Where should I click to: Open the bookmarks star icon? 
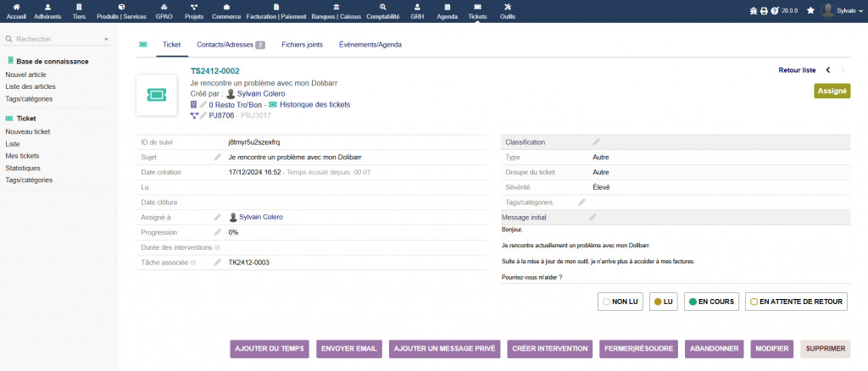810,11
